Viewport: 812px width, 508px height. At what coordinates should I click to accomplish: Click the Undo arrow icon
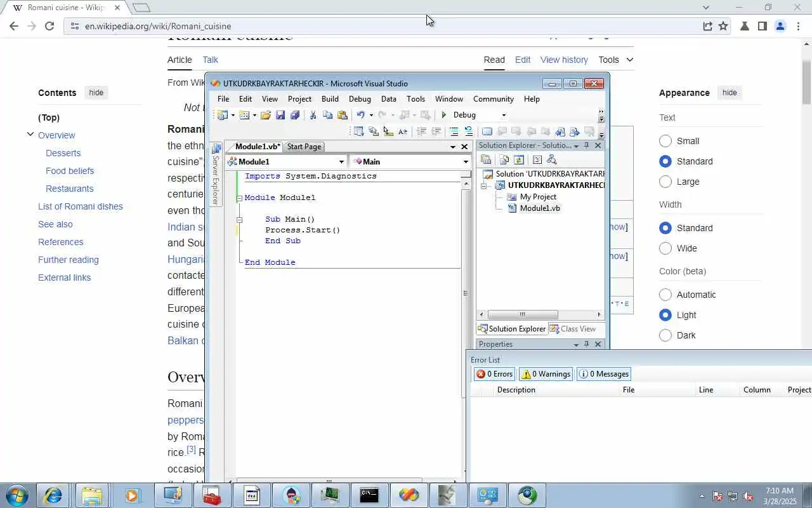coord(360,115)
